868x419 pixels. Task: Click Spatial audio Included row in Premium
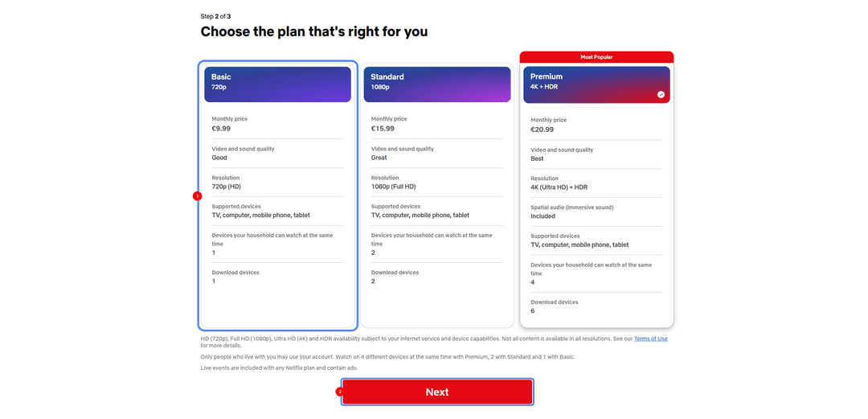(x=596, y=212)
